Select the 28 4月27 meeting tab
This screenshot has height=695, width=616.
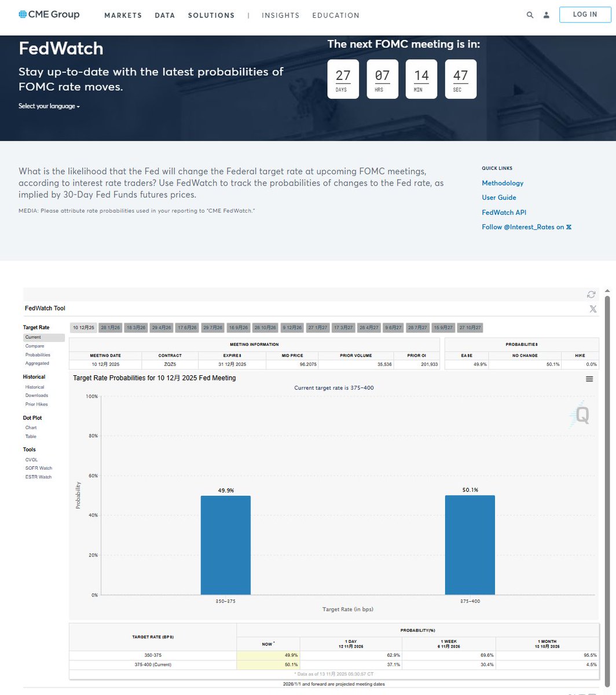click(x=369, y=328)
